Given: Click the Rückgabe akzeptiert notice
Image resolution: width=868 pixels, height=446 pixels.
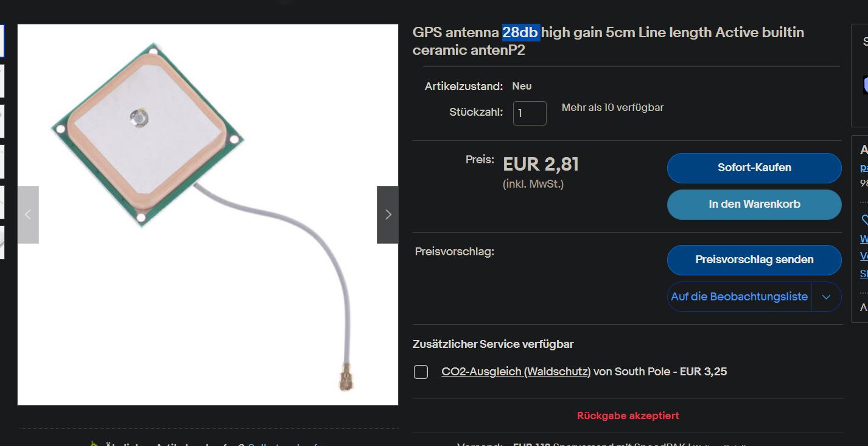Looking at the screenshot, I should pyautogui.click(x=628, y=416).
